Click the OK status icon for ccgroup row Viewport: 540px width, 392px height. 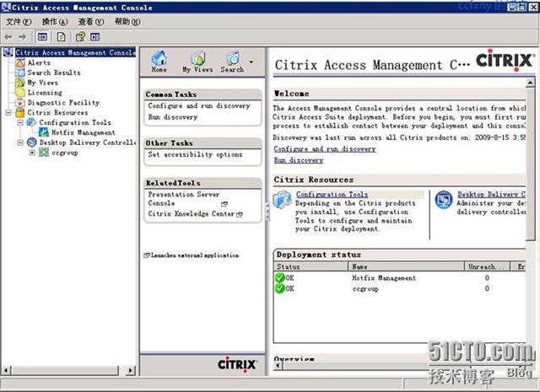(x=279, y=288)
